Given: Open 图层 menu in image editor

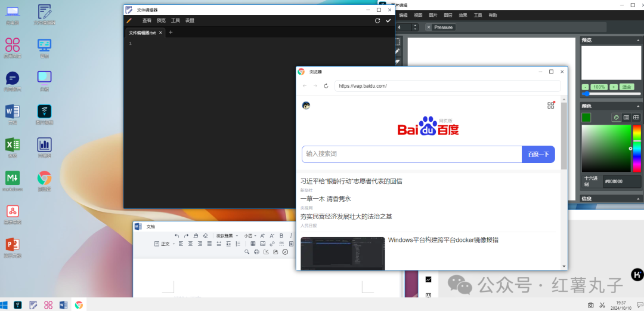Looking at the screenshot, I should pos(448,15).
